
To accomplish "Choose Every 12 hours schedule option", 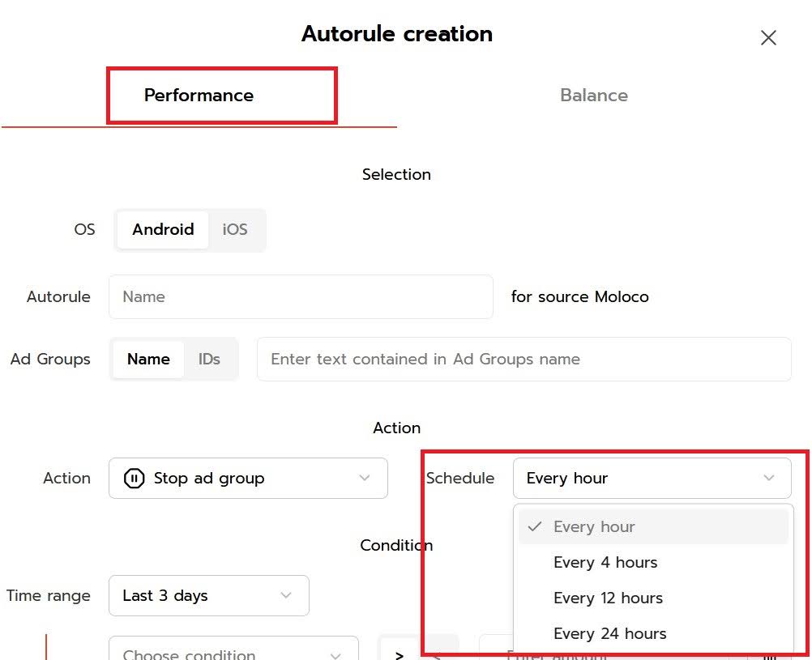I will [x=608, y=598].
